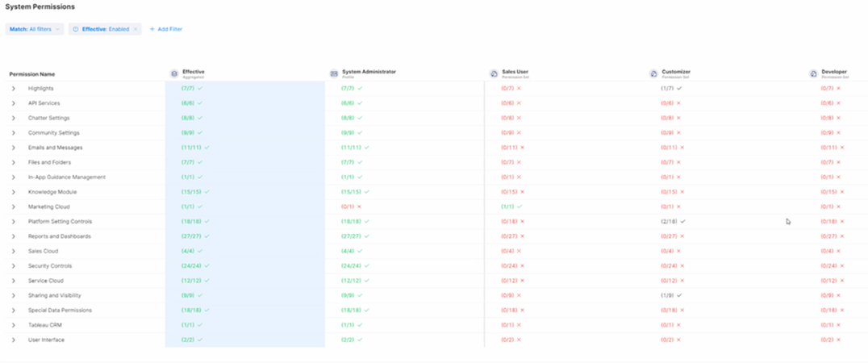
Task: Expand the Security Controls permission group
Action: point(13,265)
